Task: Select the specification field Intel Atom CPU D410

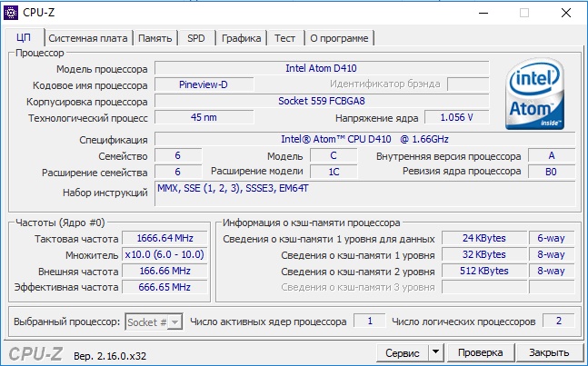Action: pyautogui.click(x=364, y=139)
